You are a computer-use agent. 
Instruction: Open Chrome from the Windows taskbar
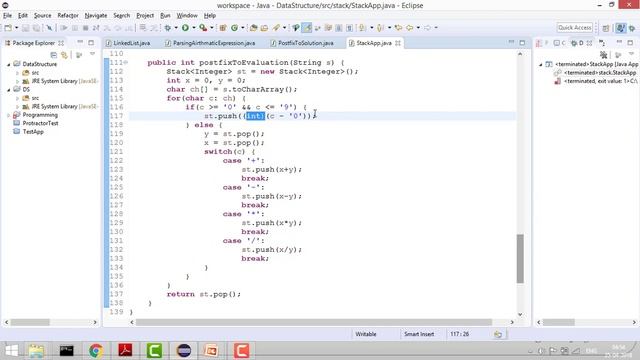[x=96, y=351]
